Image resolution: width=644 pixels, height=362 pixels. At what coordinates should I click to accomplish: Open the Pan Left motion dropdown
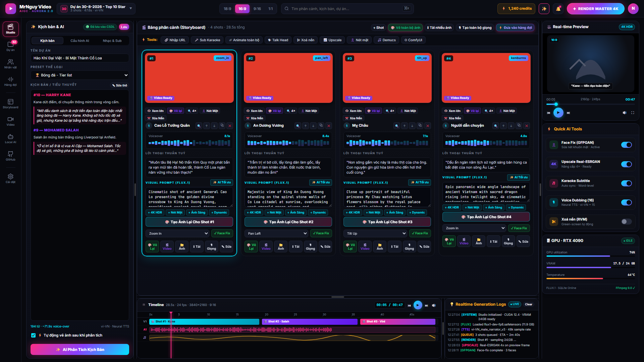click(276, 233)
